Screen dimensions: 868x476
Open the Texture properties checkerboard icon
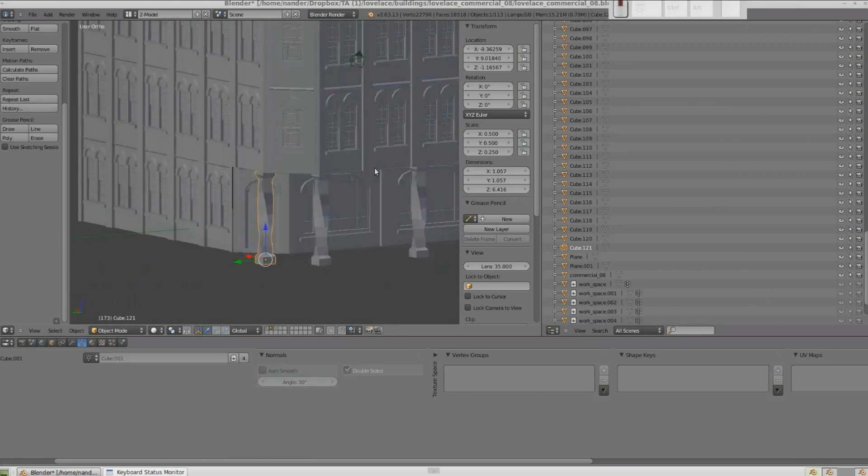102,343
